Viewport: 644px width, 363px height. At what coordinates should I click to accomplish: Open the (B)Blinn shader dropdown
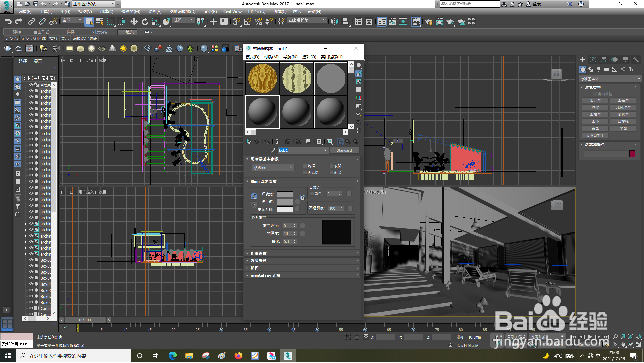(273, 168)
